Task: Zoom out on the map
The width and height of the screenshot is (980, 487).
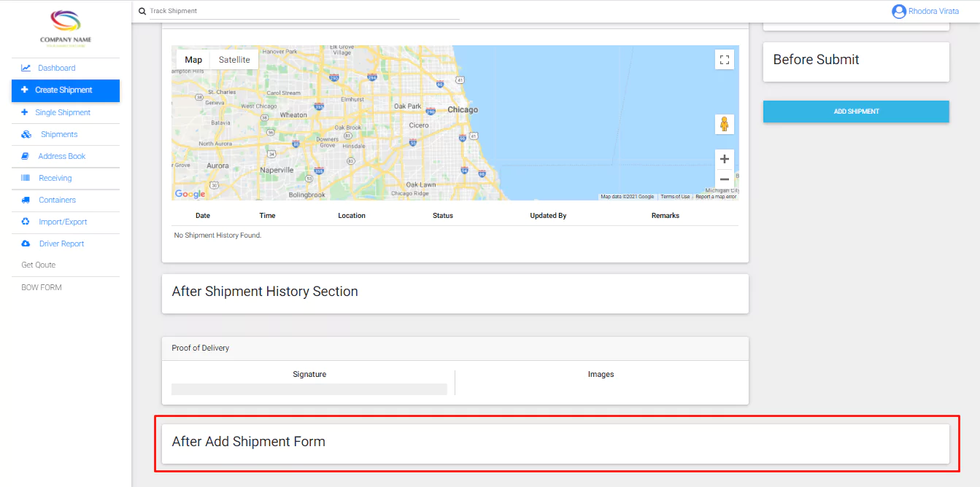Action: (724, 179)
